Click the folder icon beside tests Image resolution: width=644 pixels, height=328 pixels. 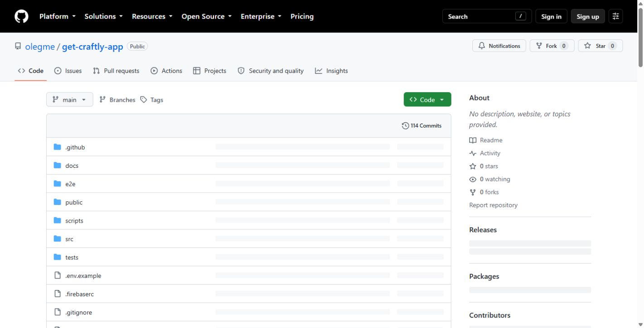[x=58, y=257]
